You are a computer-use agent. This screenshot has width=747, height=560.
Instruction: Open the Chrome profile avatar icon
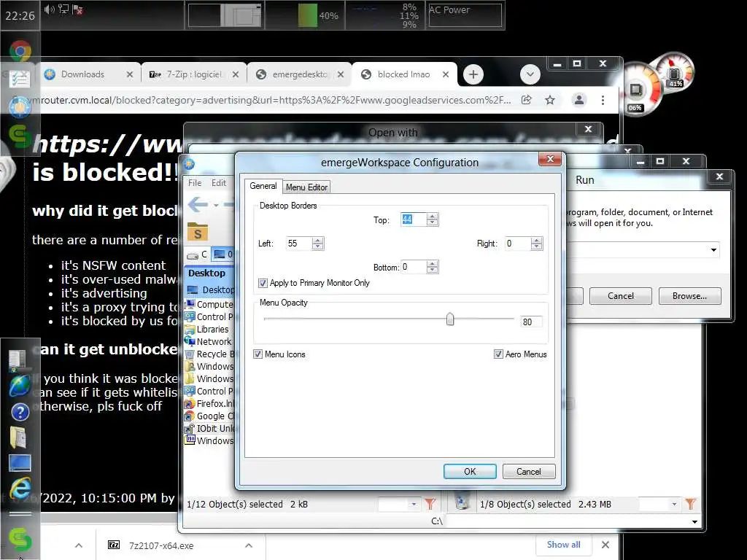click(578, 100)
